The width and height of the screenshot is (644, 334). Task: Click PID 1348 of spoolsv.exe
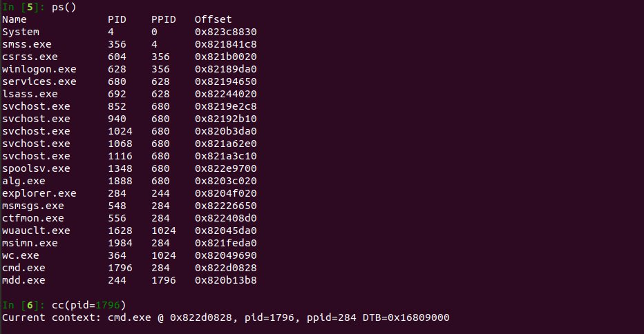click(120, 168)
